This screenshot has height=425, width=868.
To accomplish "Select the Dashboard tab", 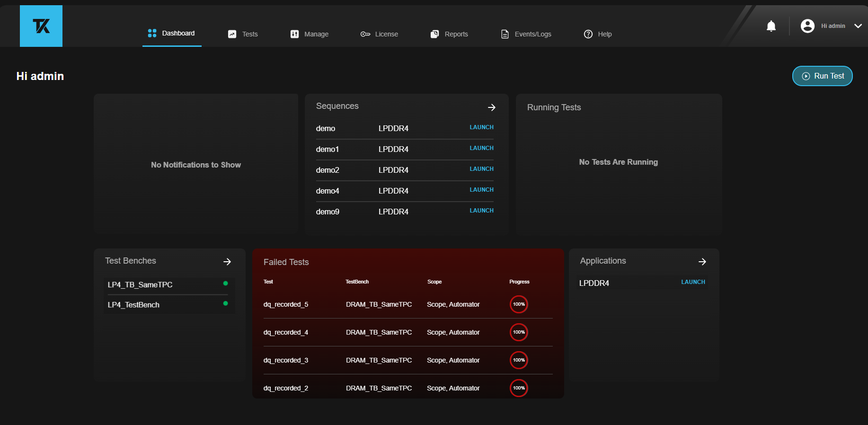I will (x=171, y=33).
